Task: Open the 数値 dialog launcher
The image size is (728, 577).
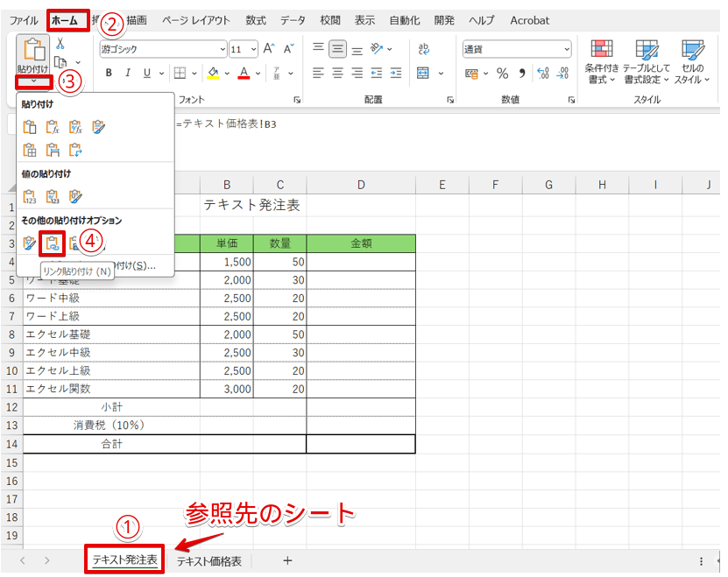Action: coord(571,100)
